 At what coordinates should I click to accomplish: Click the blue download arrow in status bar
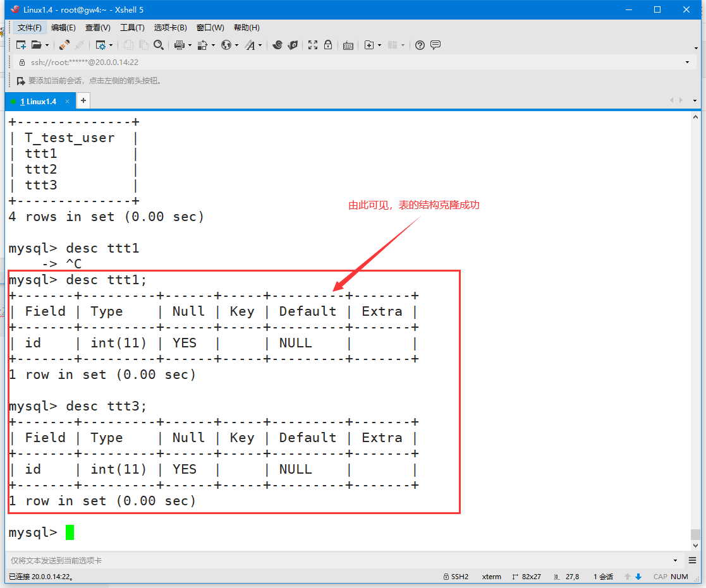click(x=638, y=577)
